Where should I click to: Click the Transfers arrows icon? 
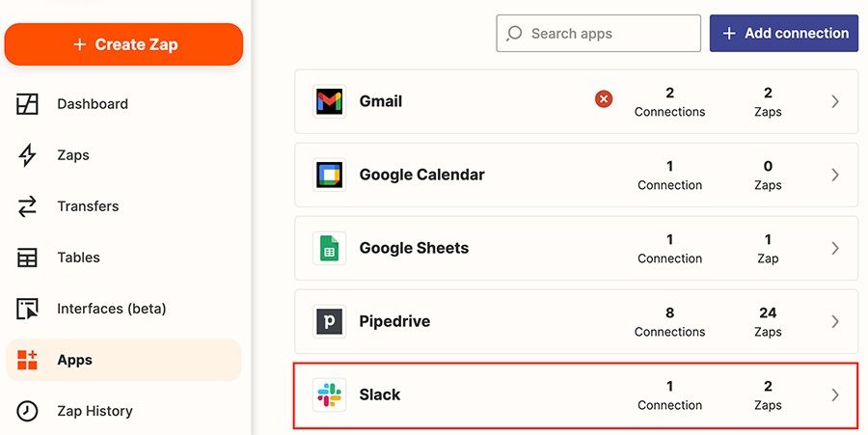[27, 206]
